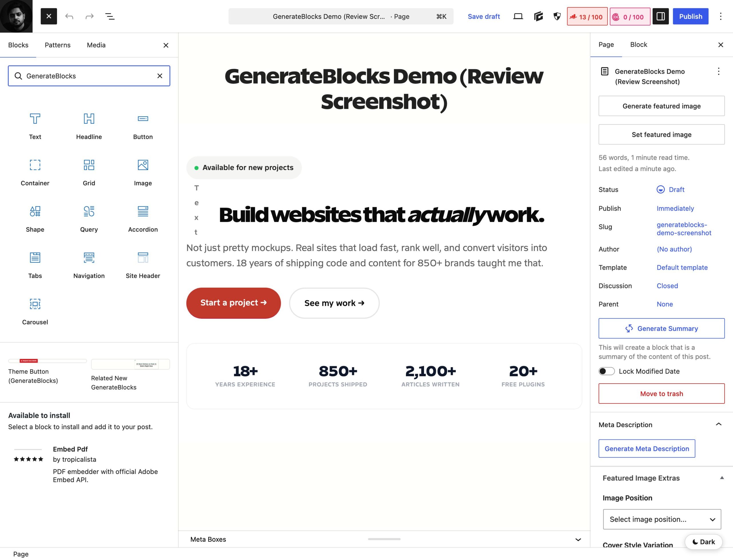Image resolution: width=733 pixels, height=560 pixels.
Task: Switch to the Media tab
Action: [96, 45]
